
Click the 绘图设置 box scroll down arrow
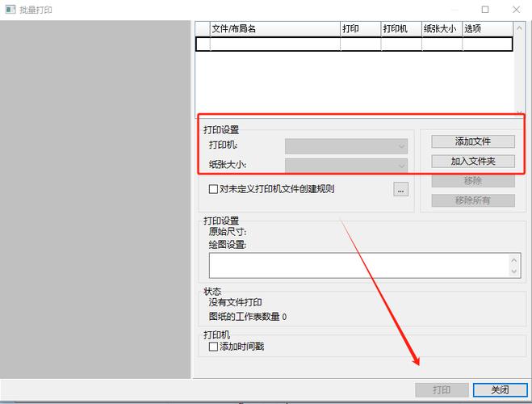click(x=513, y=271)
